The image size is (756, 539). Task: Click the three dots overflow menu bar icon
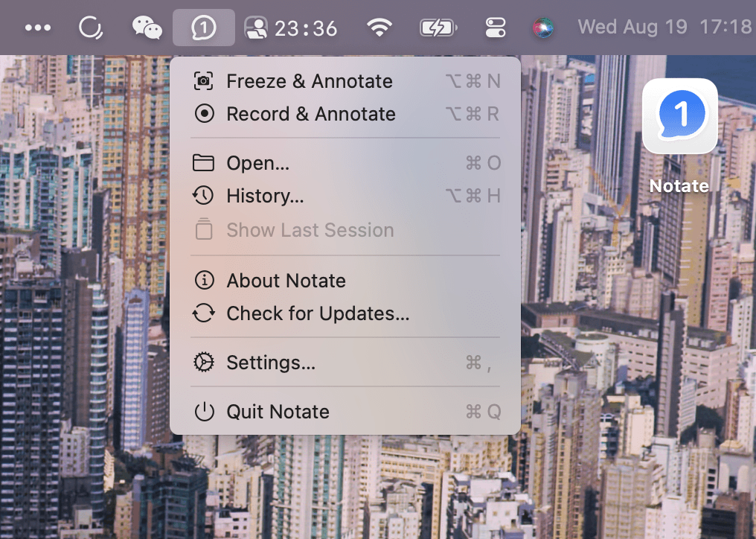(38, 28)
